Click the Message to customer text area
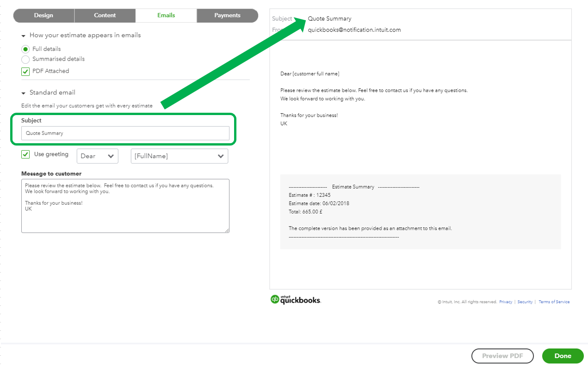 click(125, 206)
